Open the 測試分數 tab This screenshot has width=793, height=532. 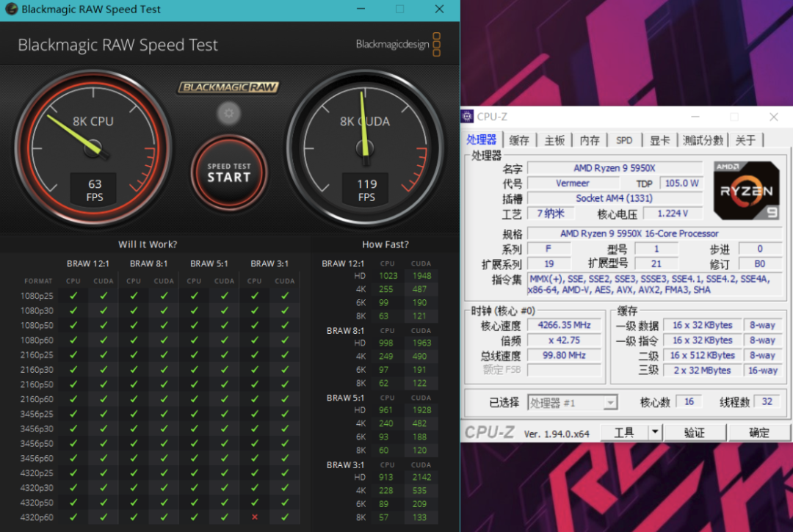tap(703, 140)
